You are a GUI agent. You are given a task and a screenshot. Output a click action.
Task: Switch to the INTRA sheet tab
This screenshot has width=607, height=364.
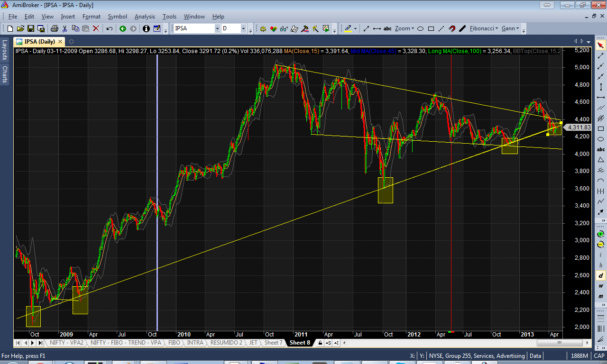195,342
